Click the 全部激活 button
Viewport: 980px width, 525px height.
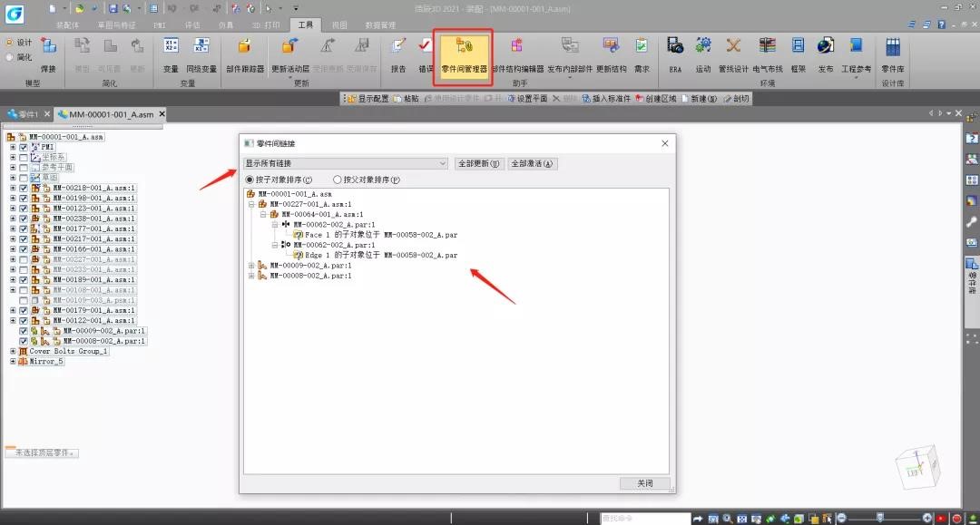pyautogui.click(x=532, y=163)
